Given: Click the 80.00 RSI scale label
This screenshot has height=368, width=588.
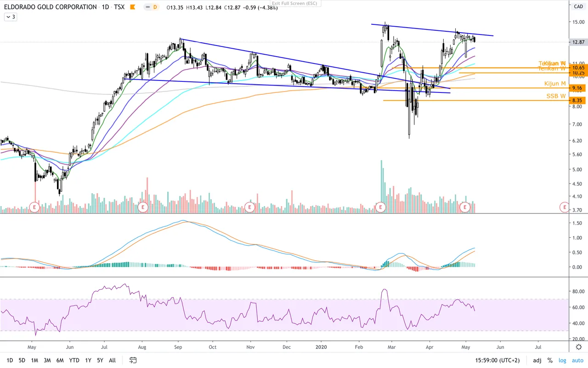Looking at the screenshot, I should [x=578, y=291].
